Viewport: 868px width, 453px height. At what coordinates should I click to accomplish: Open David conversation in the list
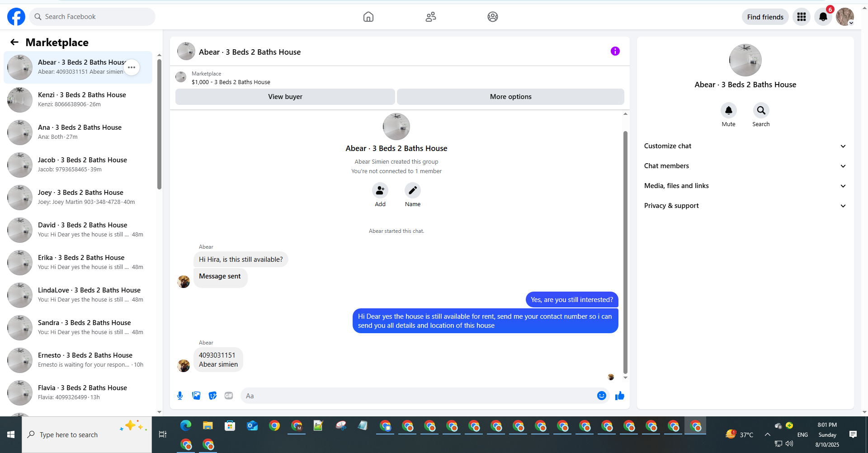tap(78, 230)
